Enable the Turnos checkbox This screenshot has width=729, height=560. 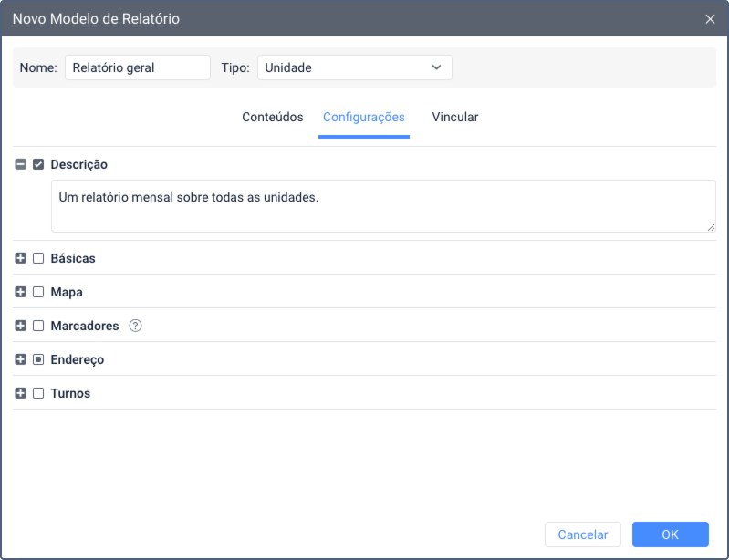[38, 393]
